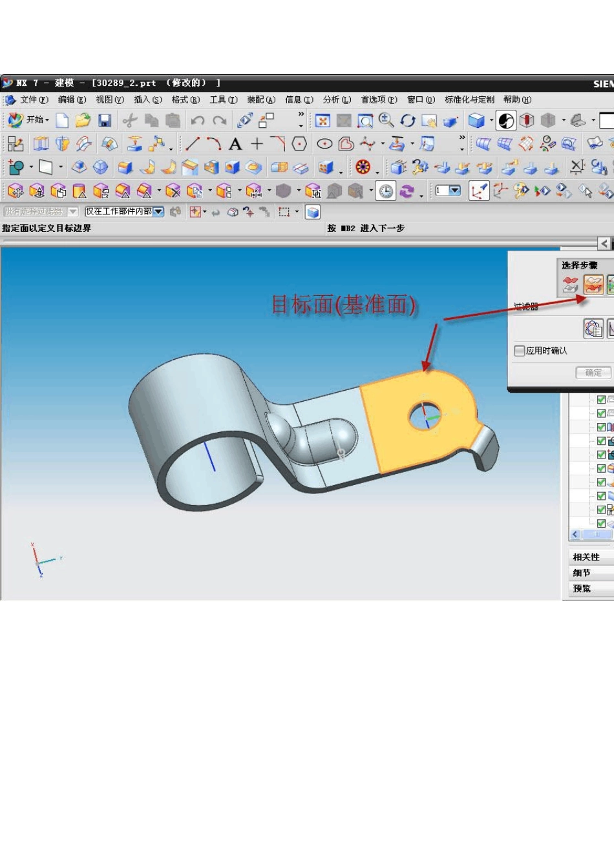Toggle first visible feature tree checkbox
The width and height of the screenshot is (614, 868).
pos(601,400)
